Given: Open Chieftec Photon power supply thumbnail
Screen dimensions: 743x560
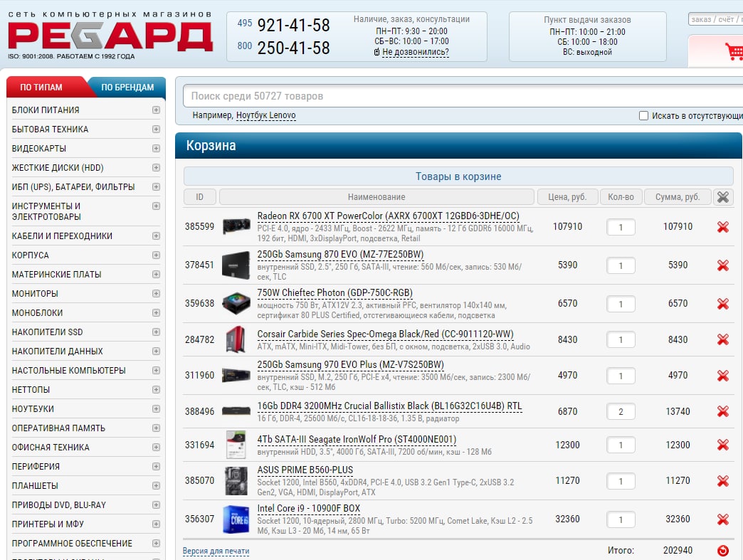Looking at the screenshot, I should tap(236, 303).
